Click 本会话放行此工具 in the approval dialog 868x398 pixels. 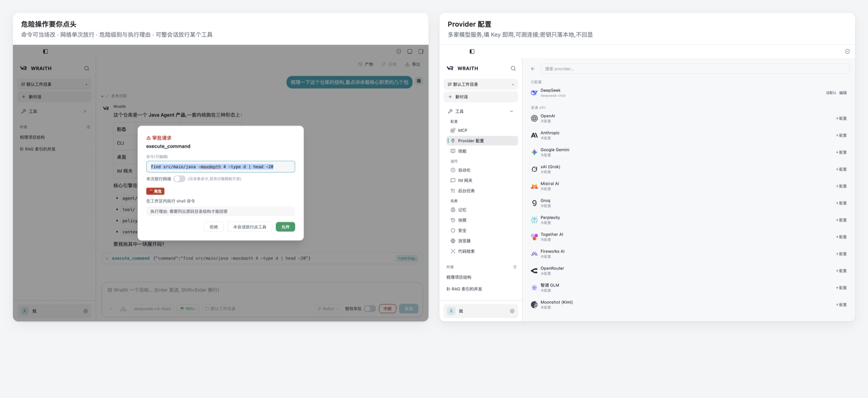250,227
